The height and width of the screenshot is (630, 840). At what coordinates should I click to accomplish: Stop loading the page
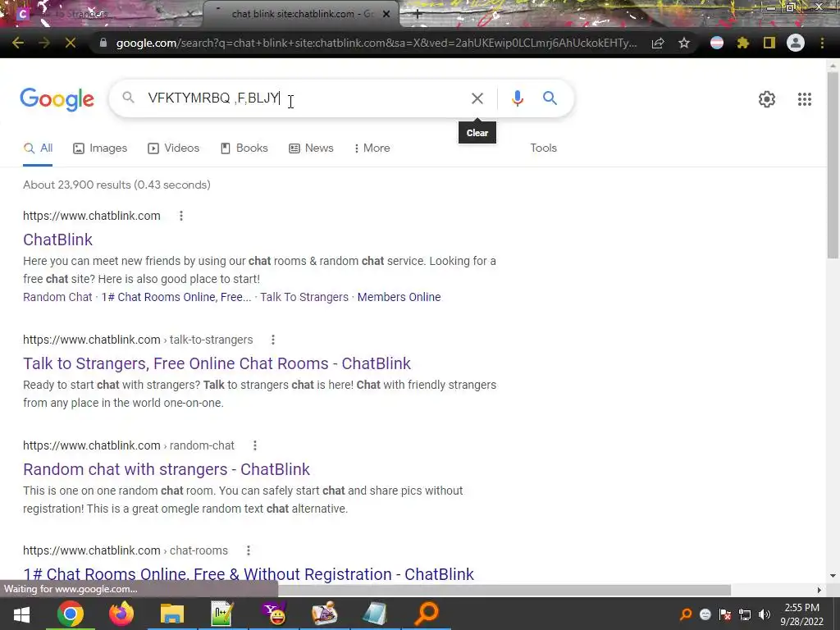(x=71, y=43)
